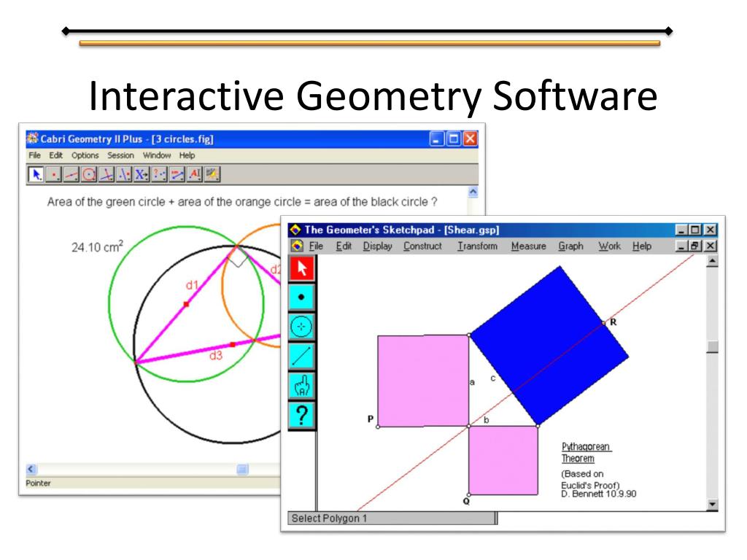The width and height of the screenshot is (747, 560).
Task: Open the Options menu in Cabri Geometry
Action: pos(85,155)
